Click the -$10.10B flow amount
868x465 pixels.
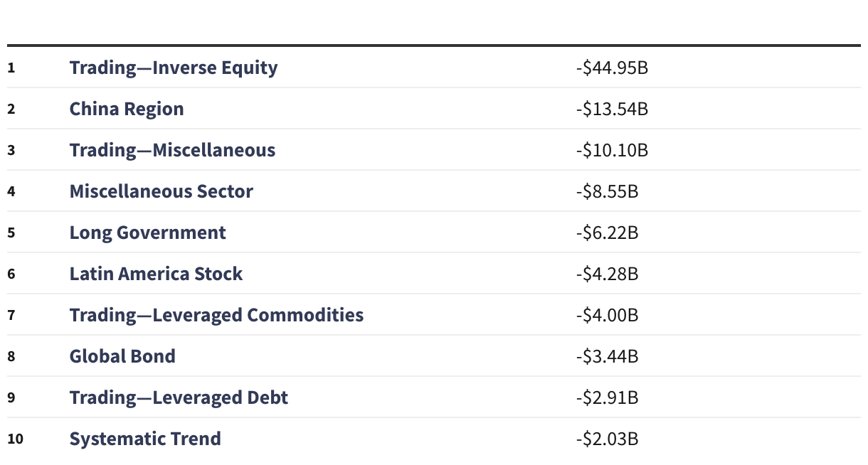612,151
